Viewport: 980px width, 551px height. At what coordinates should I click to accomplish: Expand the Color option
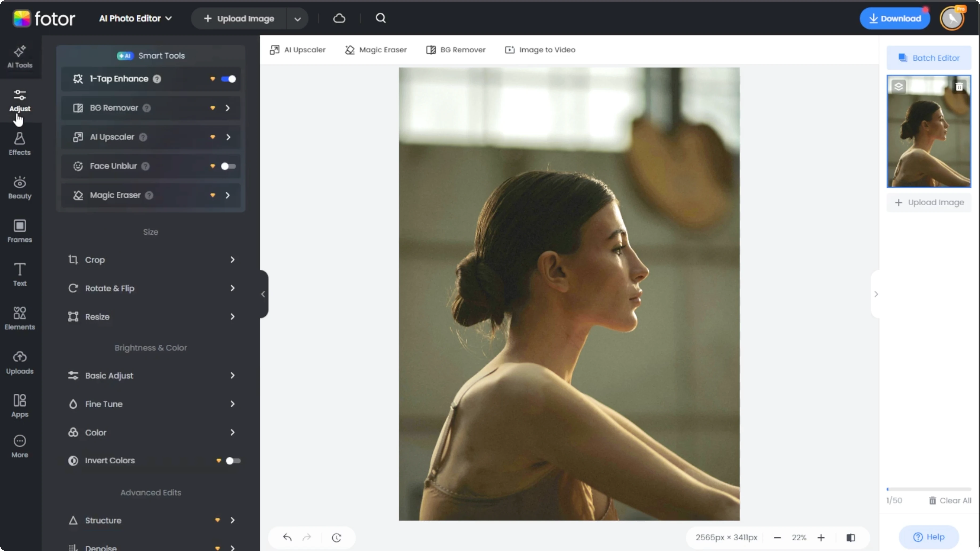151,432
